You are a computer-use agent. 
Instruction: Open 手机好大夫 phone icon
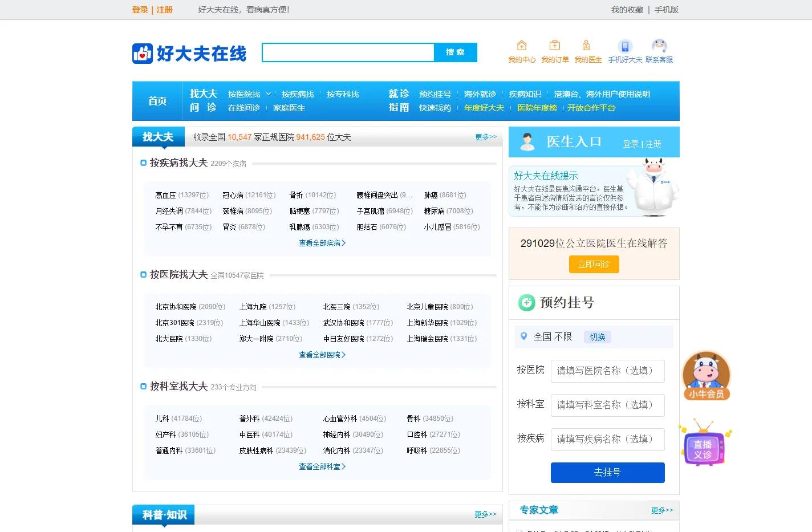[x=625, y=46]
